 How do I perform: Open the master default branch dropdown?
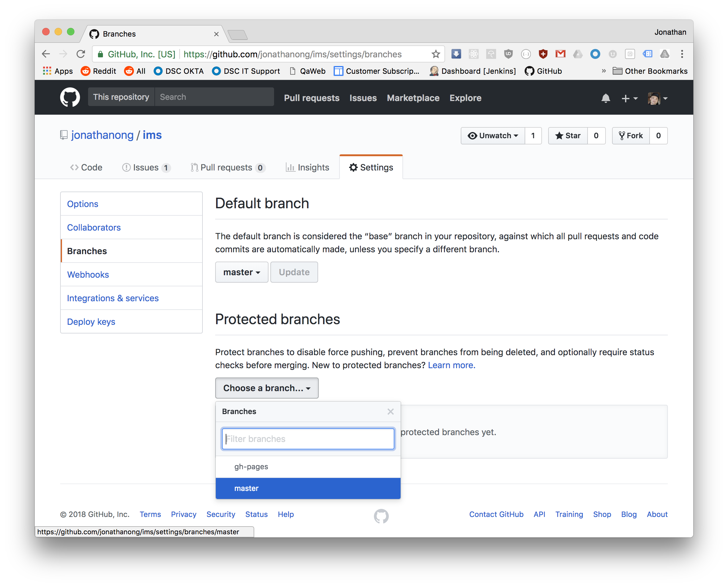tap(242, 272)
